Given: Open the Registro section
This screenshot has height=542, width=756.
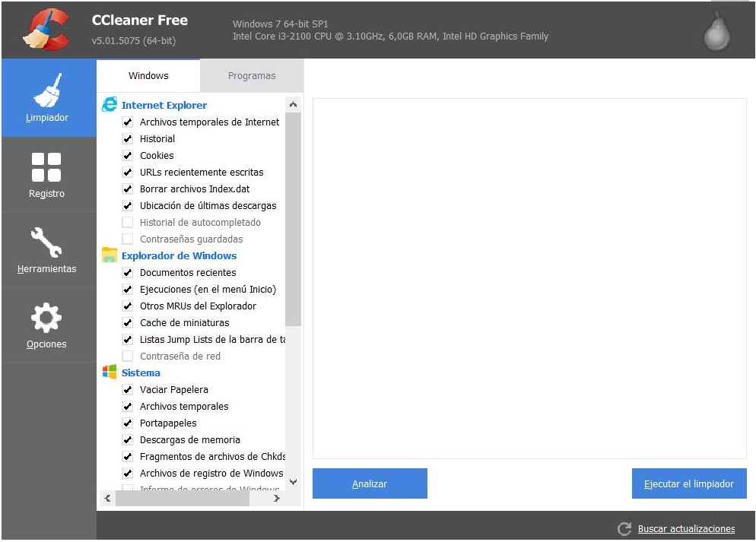Looking at the screenshot, I should (49, 174).
